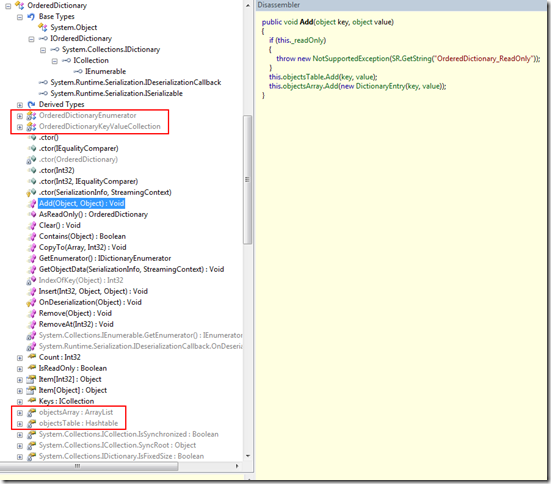This screenshot has width=551, height=484.
Task: Click the tree scrollbar up arrow
Action: click(x=248, y=6)
